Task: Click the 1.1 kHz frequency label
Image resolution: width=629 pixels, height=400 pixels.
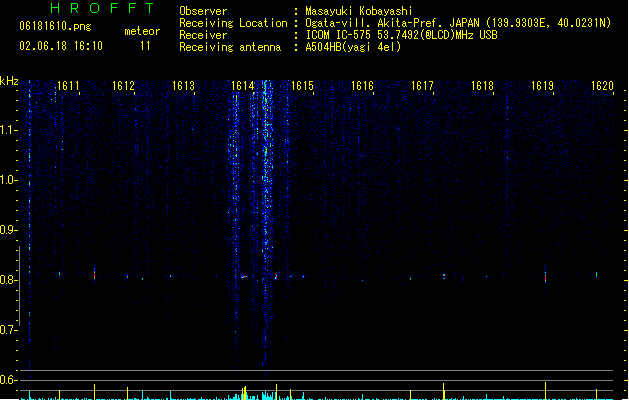Action: (8, 130)
